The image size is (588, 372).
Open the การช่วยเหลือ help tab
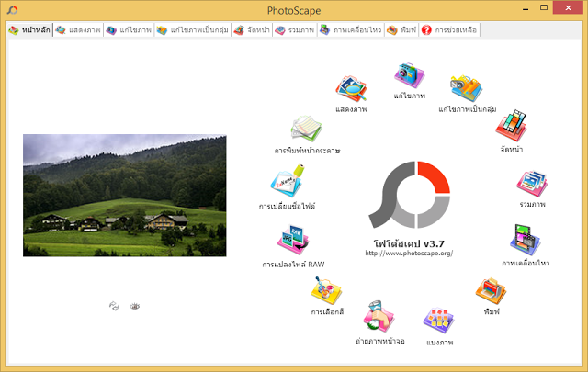tap(449, 30)
